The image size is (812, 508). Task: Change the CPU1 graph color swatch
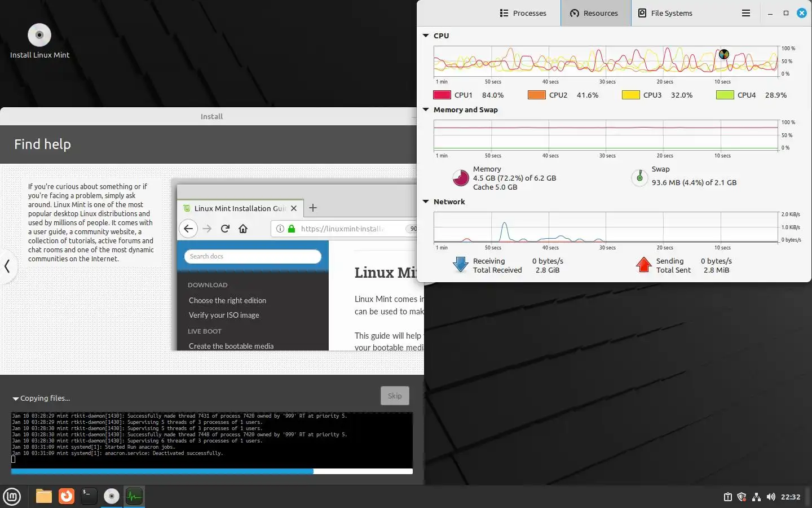(442, 95)
